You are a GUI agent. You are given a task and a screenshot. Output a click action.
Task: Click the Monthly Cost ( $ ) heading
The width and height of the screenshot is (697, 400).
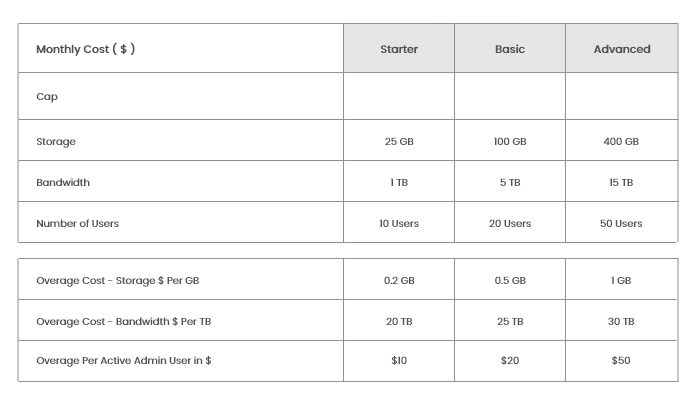[x=85, y=49]
